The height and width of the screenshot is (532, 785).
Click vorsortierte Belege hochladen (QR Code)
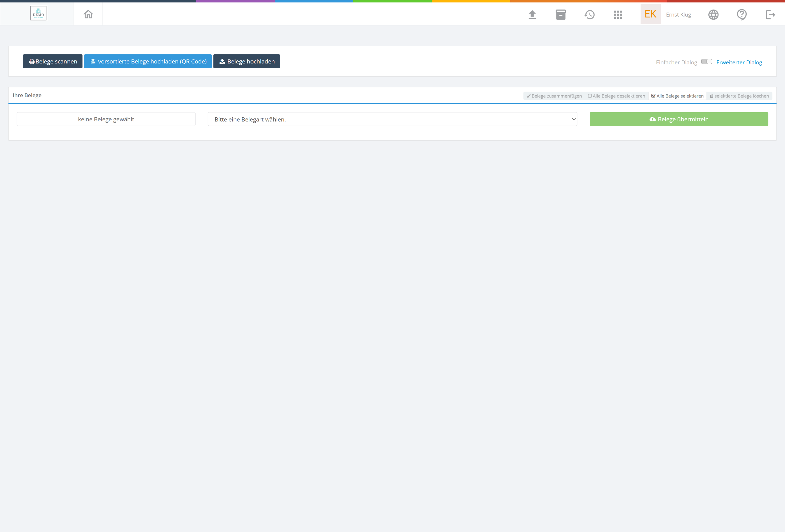tap(148, 61)
